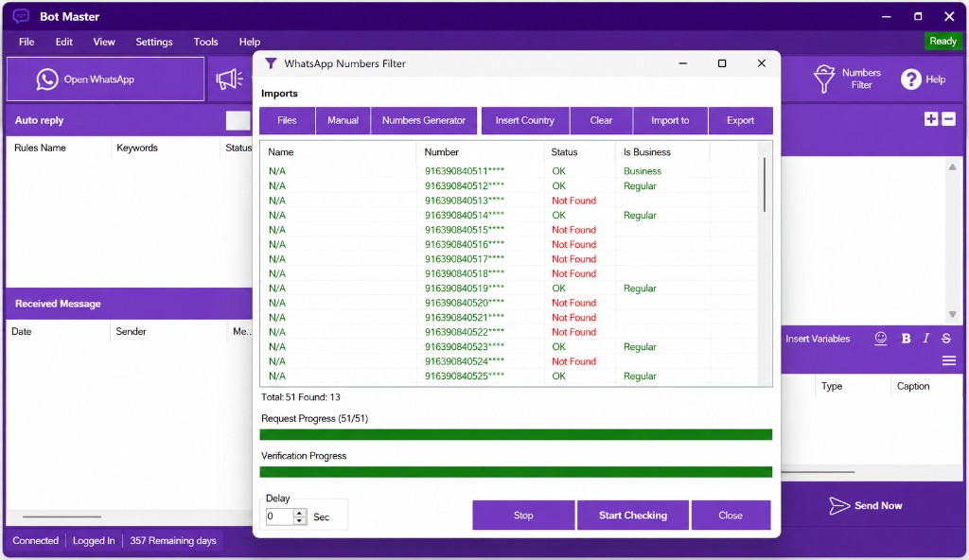969x560 pixels.
Task: Open the Tools menu
Action: pos(205,42)
